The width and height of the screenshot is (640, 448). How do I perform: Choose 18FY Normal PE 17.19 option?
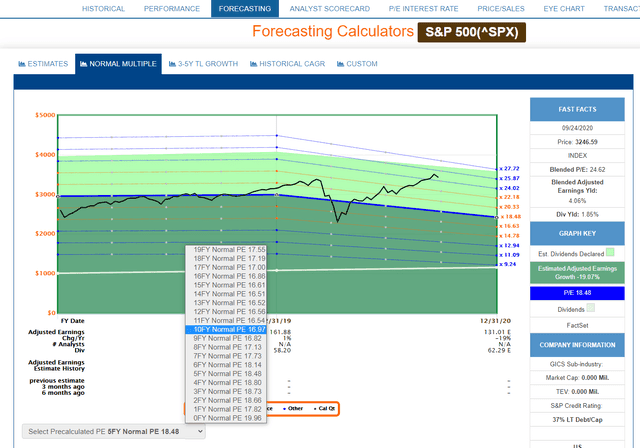point(226,259)
